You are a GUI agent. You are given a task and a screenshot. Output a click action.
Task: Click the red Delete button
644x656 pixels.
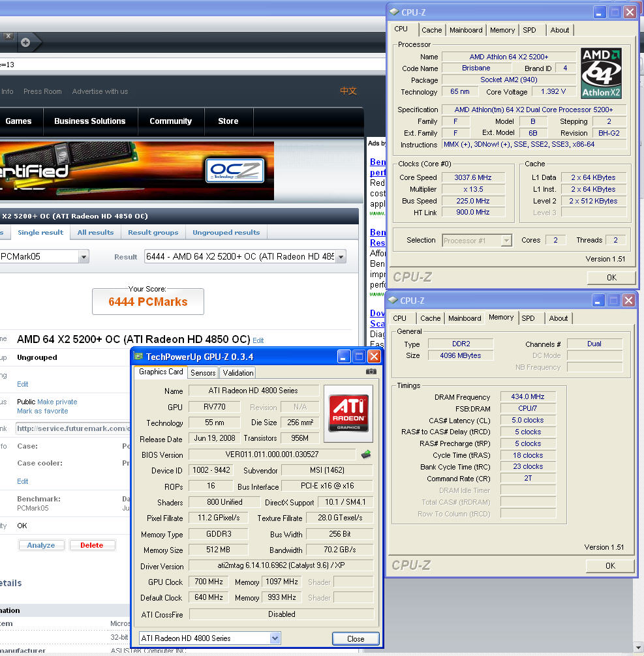point(92,545)
